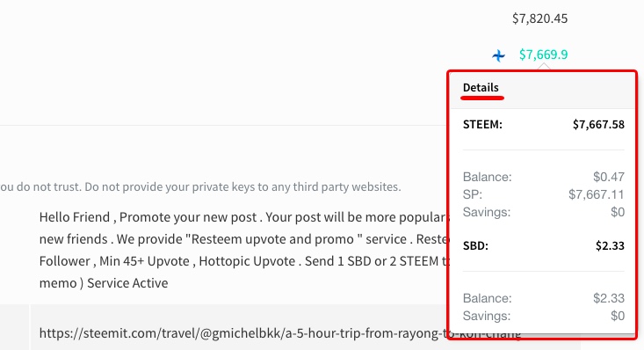
Task: Click the SBD Savings $0 entry
Action: point(543,316)
